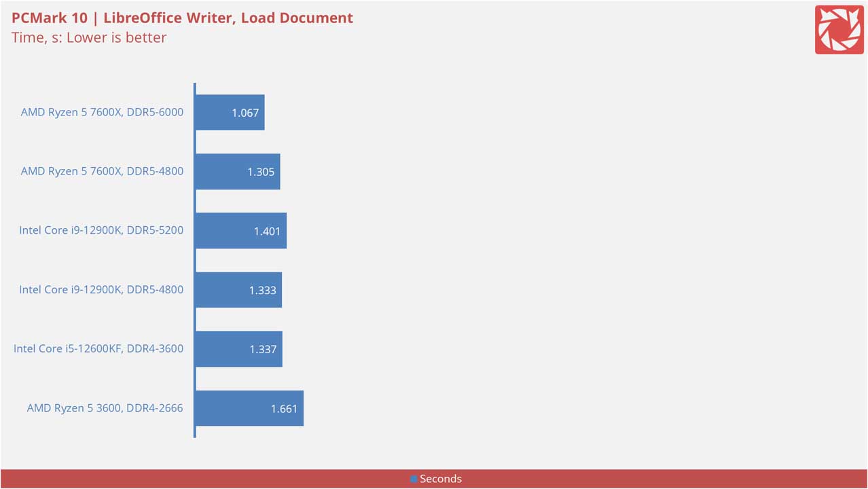Click the 1.333 bar value

tap(263, 290)
